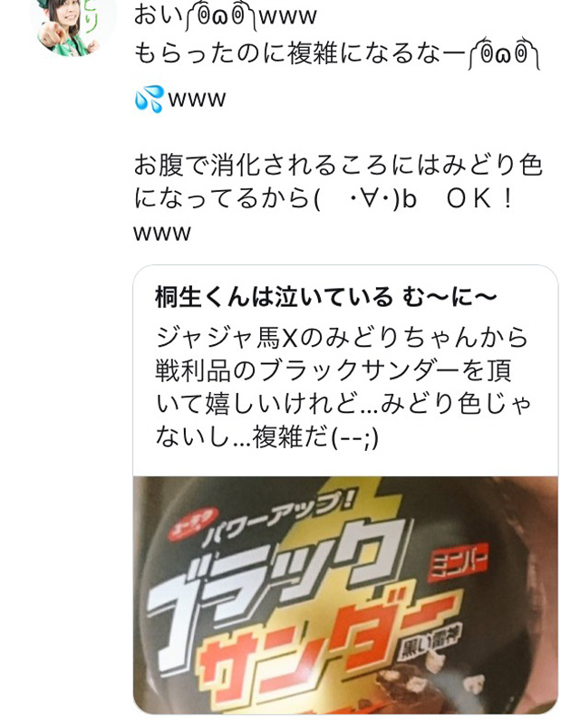
Task: Click the ＯＫ！ text in the tweet
Action: (480, 199)
